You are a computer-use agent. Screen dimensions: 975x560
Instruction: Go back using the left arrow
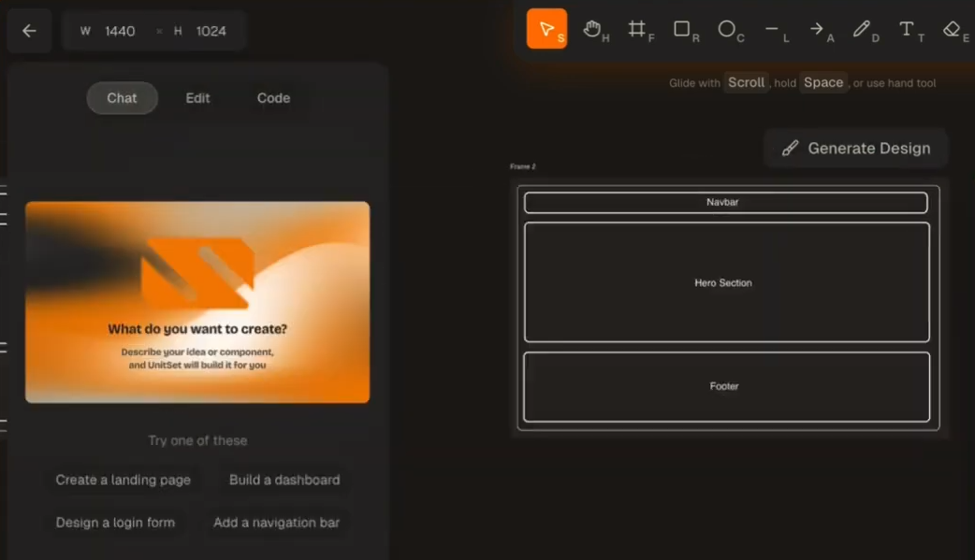[29, 31]
